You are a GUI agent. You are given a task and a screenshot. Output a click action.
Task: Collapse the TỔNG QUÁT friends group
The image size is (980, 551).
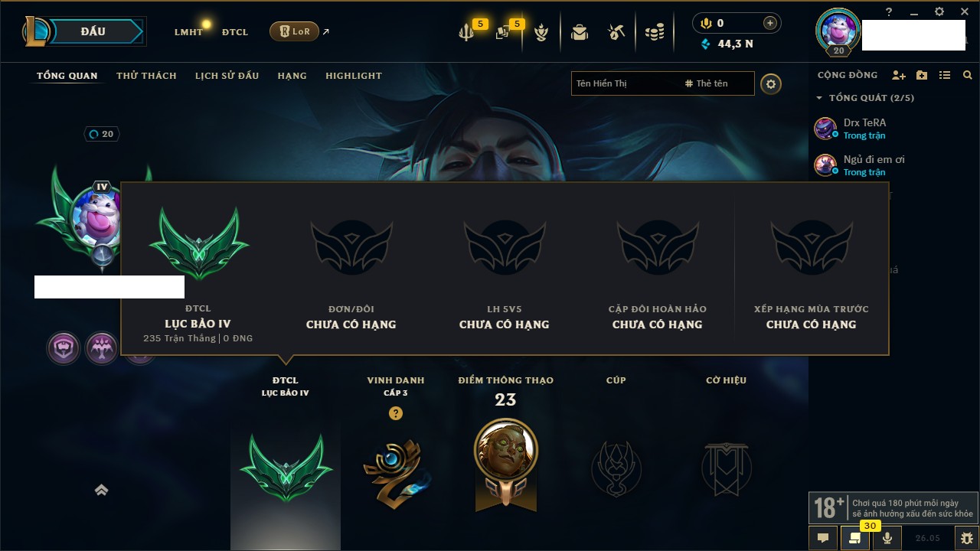point(865,98)
